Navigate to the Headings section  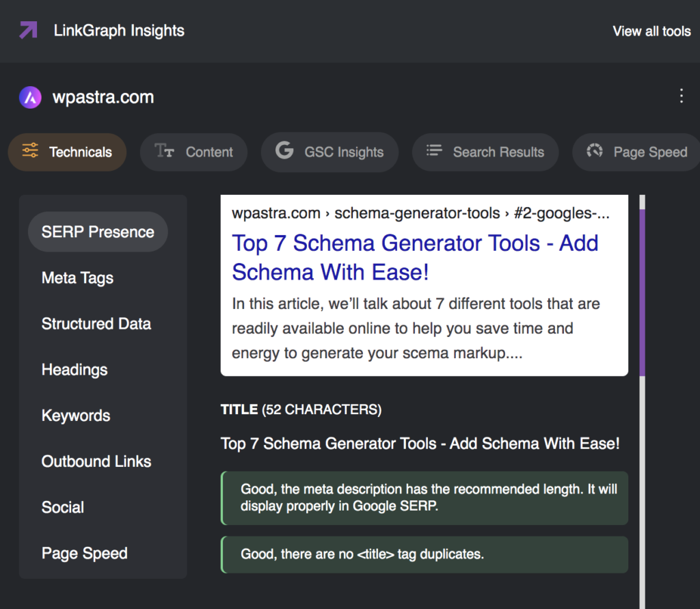(x=75, y=369)
